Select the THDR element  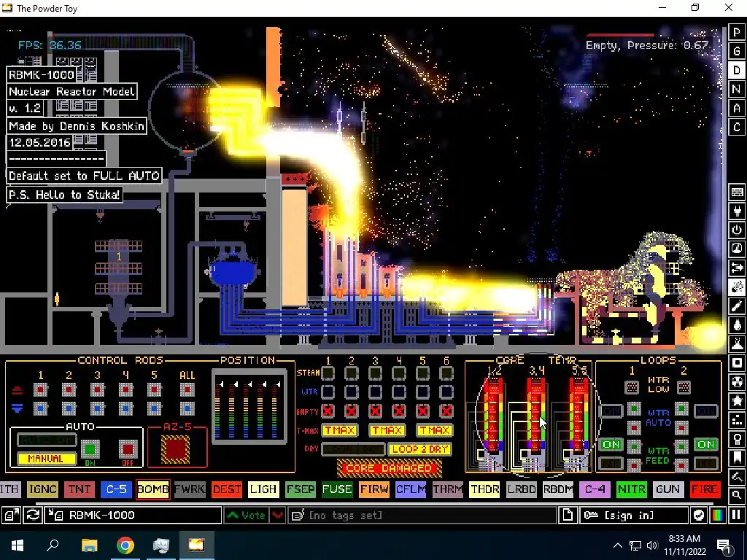[484, 489]
